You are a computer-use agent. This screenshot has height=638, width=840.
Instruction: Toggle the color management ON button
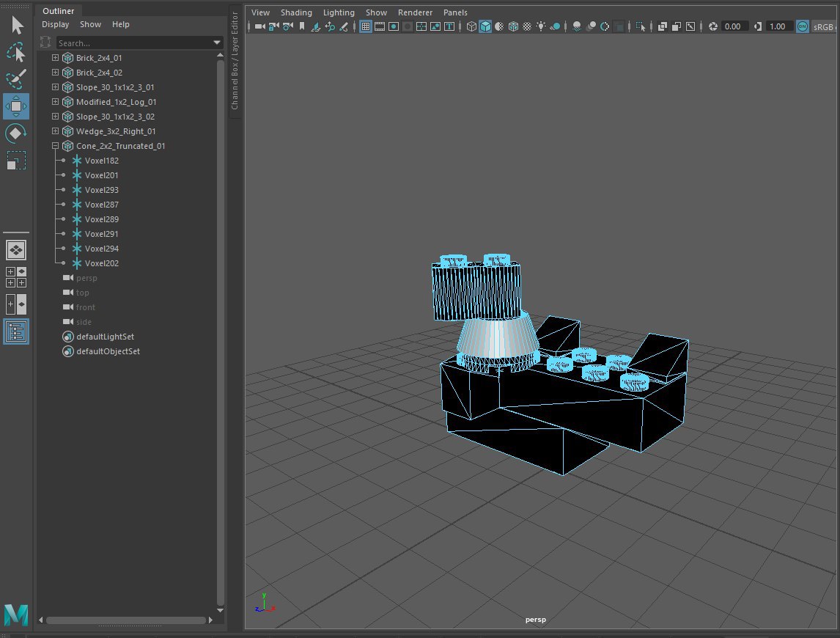click(803, 26)
